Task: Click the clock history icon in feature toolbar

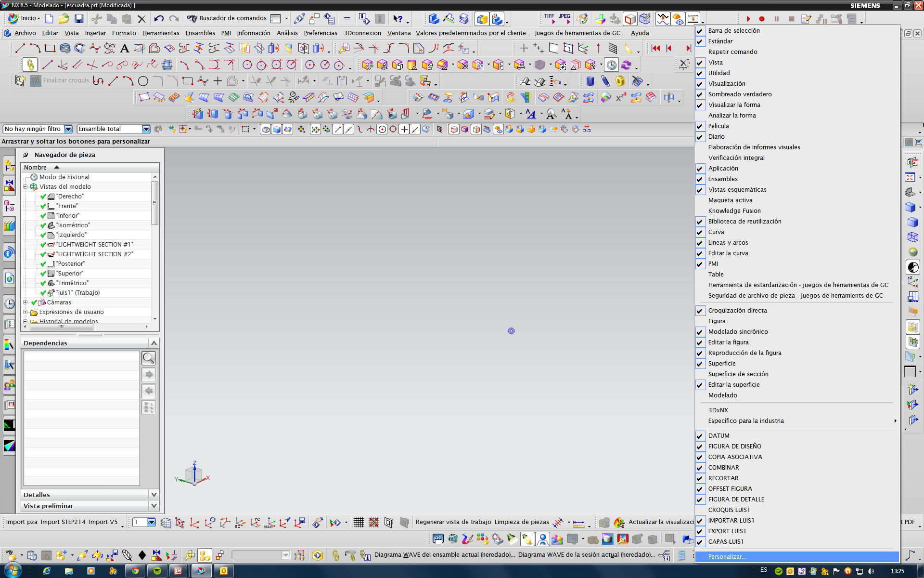Action: coord(611,65)
